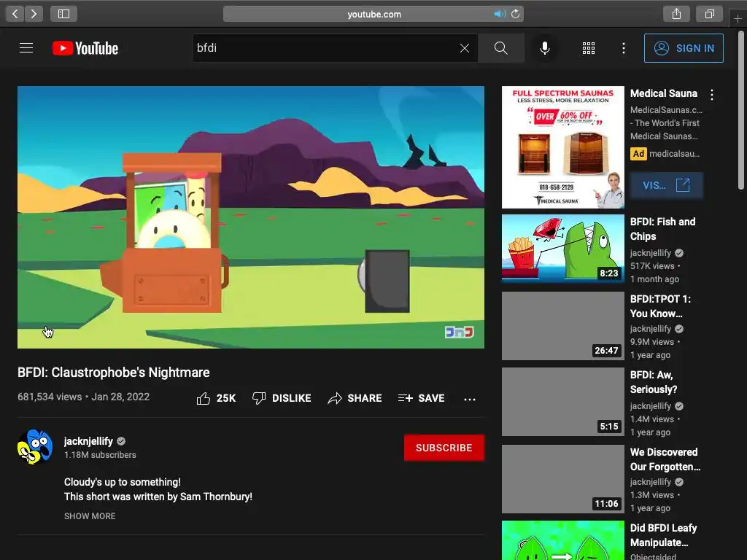Go forward with the browser forward arrow
The width and height of the screenshot is (747, 560).
tap(34, 14)
